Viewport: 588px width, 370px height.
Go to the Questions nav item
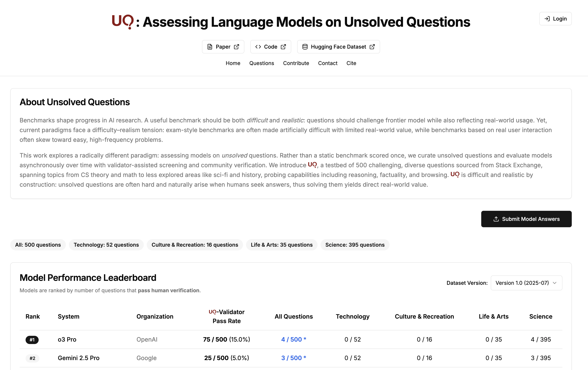[x=262, y=63]
